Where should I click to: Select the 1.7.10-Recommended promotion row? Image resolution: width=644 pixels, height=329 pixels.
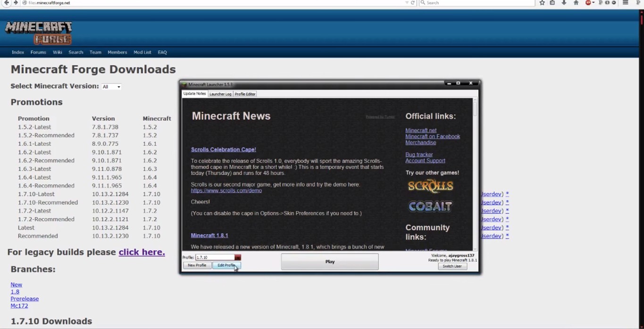(x=48, y=203)
